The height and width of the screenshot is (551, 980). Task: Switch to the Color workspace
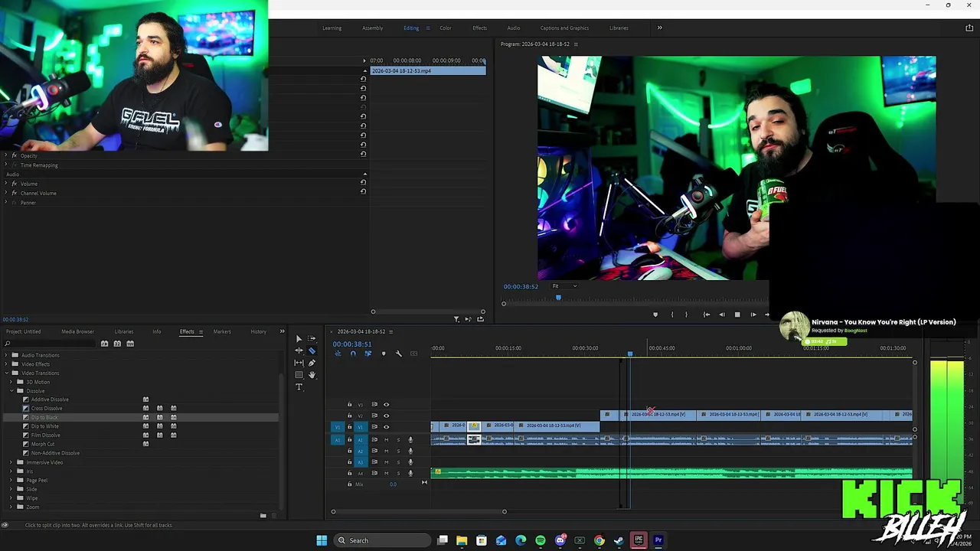coord(446,28)
